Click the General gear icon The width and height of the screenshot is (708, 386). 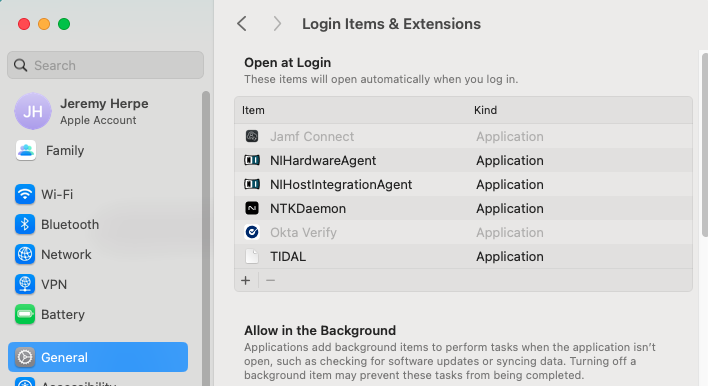[25, 357]
